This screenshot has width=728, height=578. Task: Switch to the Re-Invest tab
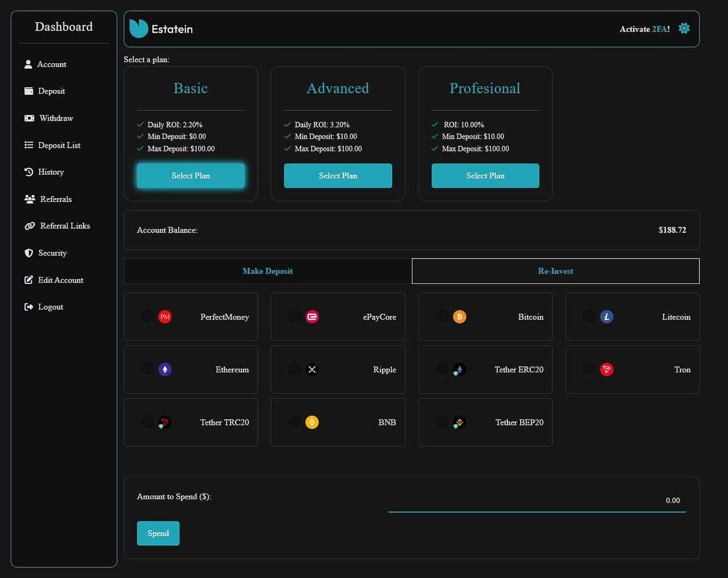pyautogui.click(x=556, y=271)
